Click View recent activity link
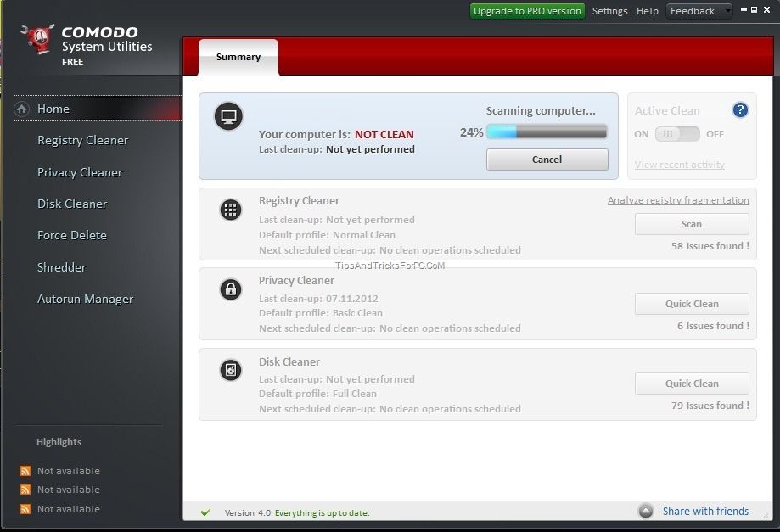Screen dimensions: 780x532 pyautogui.click(x=680, y=165)
